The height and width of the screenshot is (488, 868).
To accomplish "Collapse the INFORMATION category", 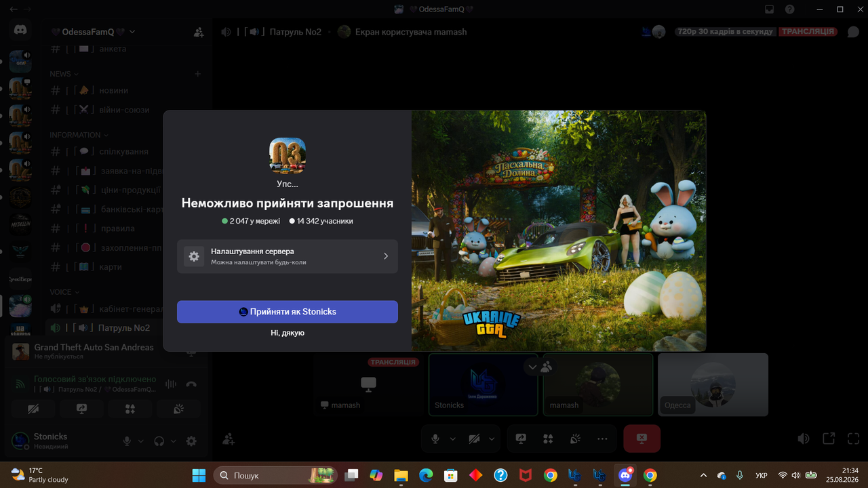I will [79, 135].
